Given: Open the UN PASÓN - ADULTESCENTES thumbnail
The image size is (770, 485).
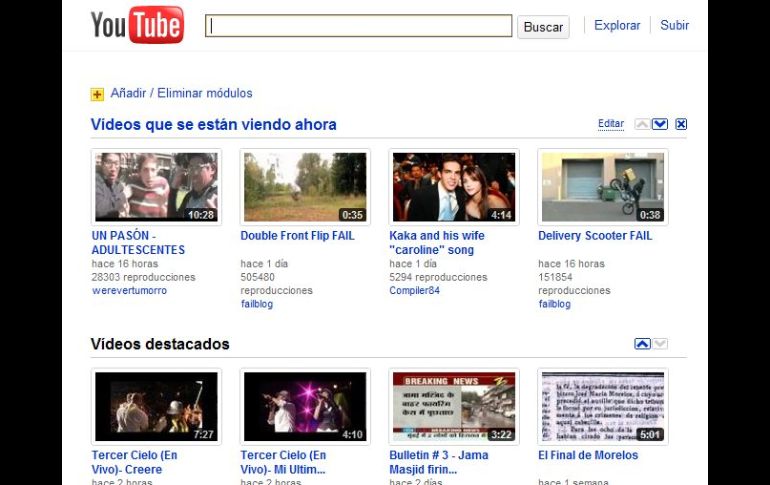Looking at the screenshot, I should [x=156, y=187].
